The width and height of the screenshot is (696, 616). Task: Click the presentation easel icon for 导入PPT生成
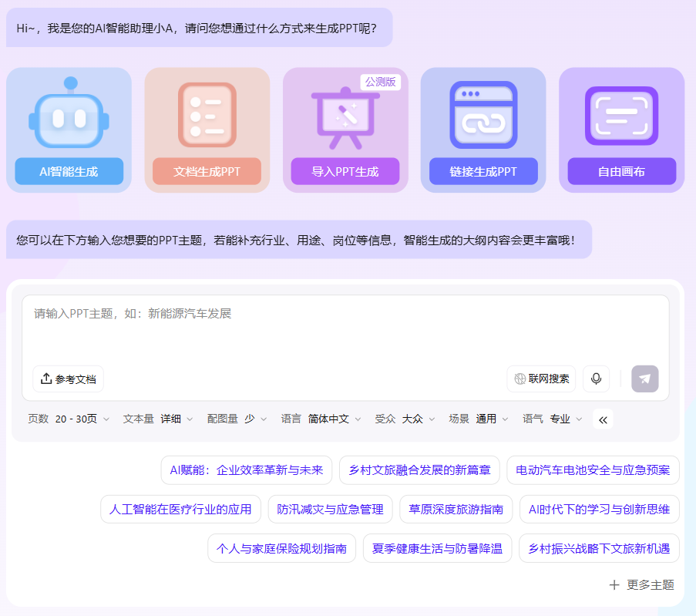345,118
